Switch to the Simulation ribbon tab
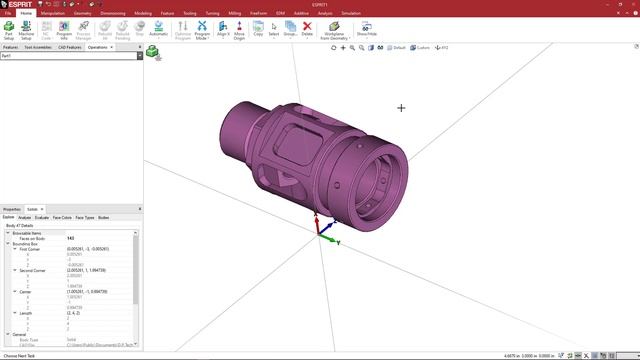 click(351, 13)
